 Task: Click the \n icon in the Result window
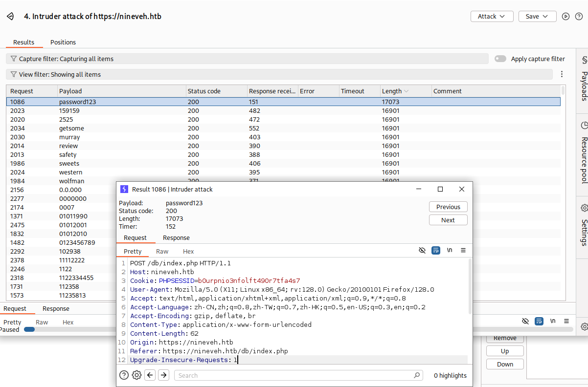click(x=450, y=250)
